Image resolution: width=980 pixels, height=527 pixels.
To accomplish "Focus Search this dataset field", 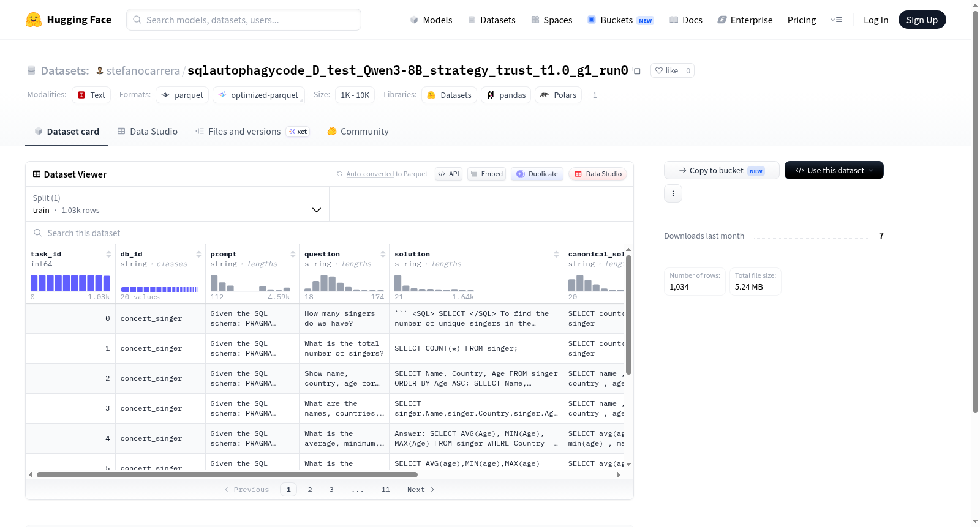I will (x=330, y=233).
